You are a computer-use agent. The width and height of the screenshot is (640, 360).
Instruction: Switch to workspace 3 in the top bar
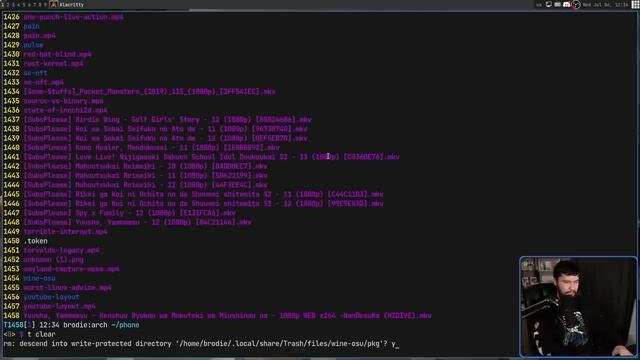[13, 5]
